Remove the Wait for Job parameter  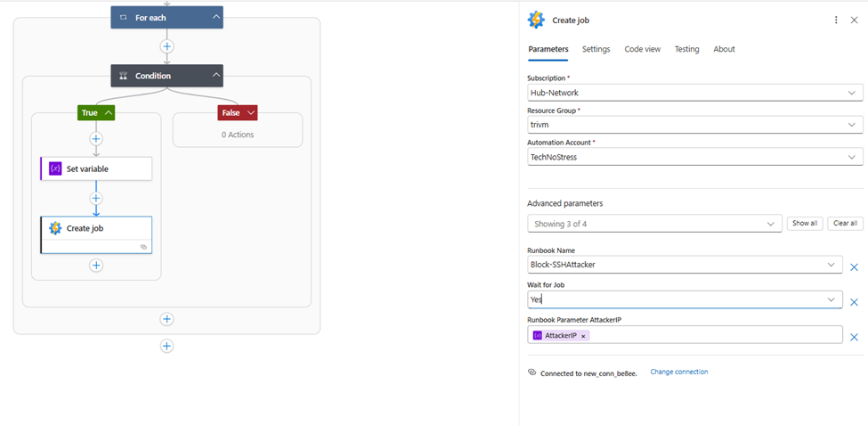pos(854,302)
